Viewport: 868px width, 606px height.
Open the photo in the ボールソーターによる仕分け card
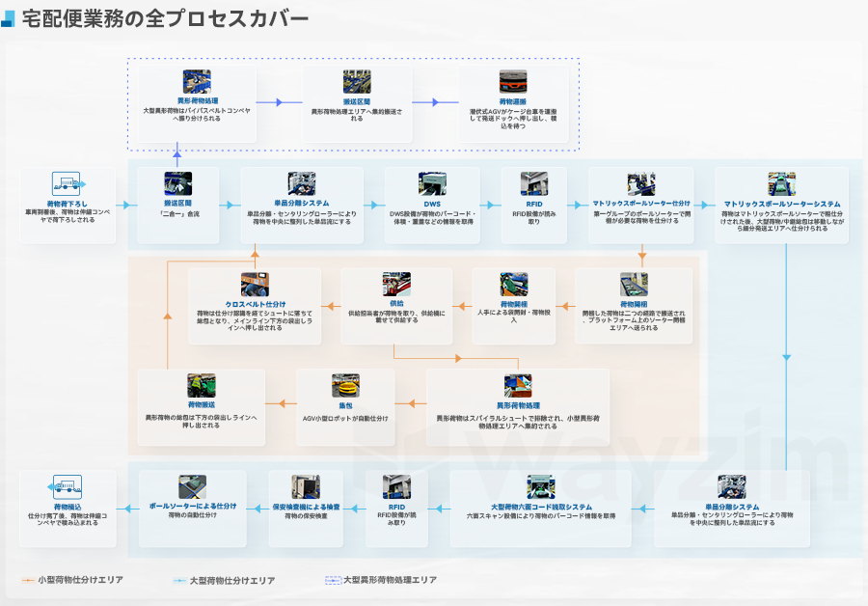click(x=192, y=487)
